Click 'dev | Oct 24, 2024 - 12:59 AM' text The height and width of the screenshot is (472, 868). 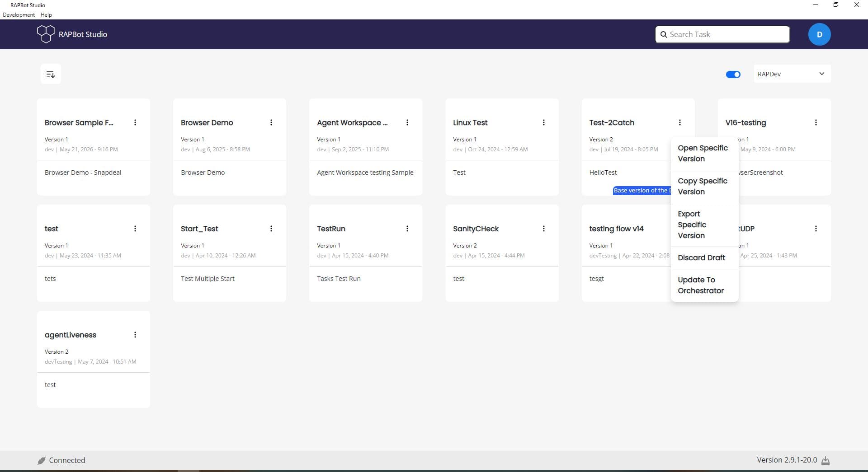(x=490, y=150)
